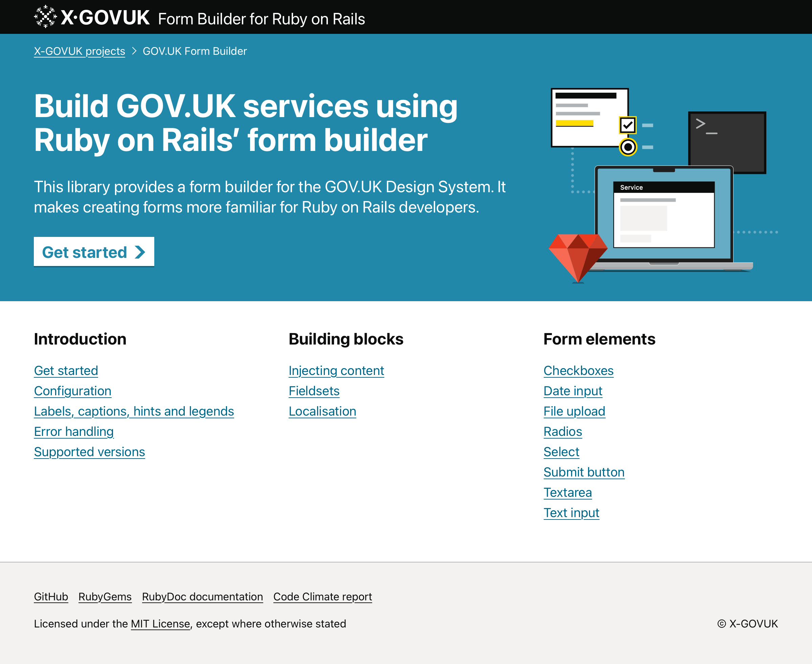Open the Supported versions page
Screen dimensions: 812x664
click(89, 452)
